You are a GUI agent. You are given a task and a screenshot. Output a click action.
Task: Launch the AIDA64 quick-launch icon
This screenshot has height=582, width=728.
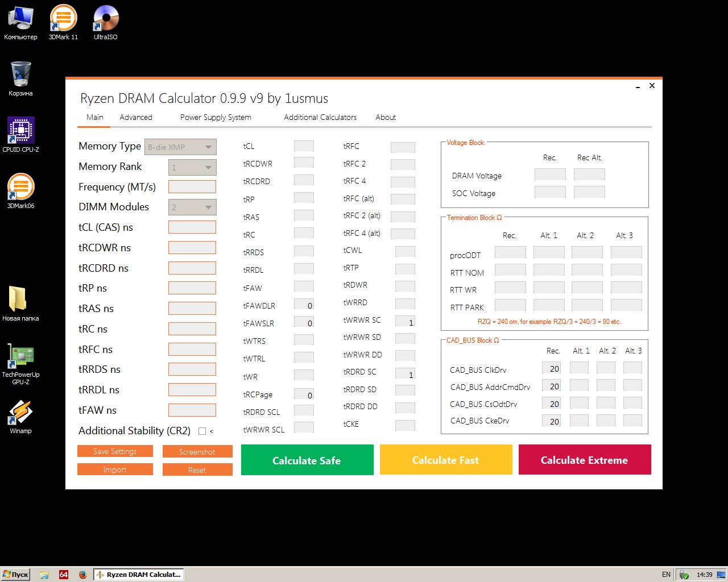(64, 575)
